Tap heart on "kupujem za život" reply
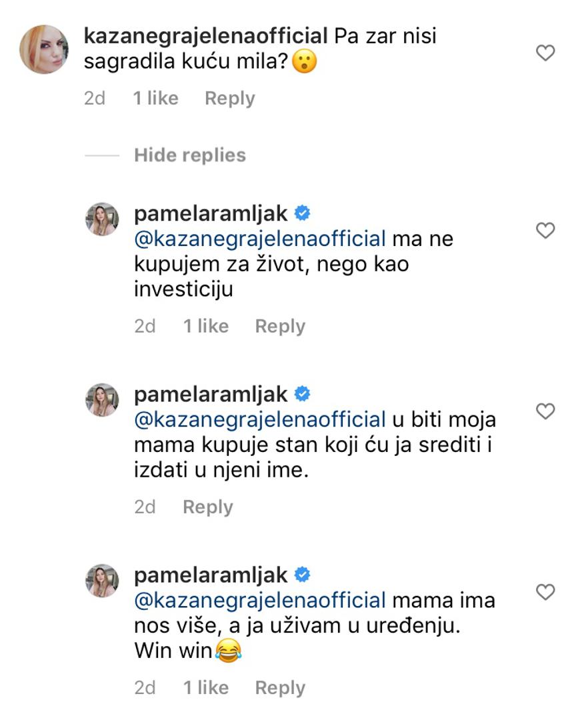588x720 pixels. (545, 231)
